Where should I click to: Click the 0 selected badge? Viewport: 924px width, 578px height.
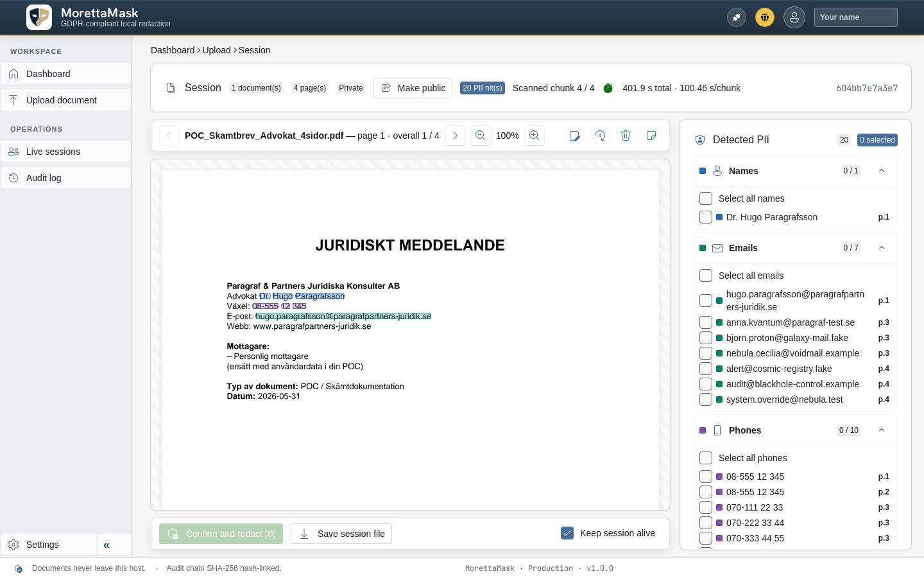[877, 140]
